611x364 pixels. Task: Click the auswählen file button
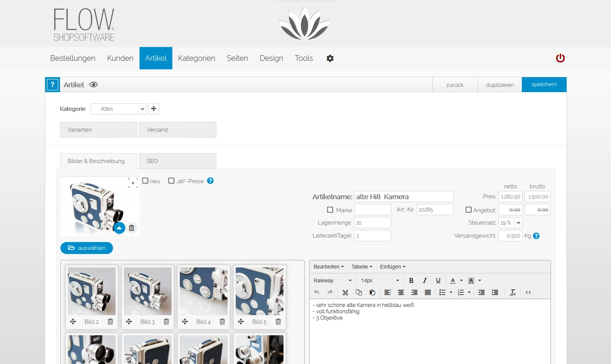(x=87, y=248)
